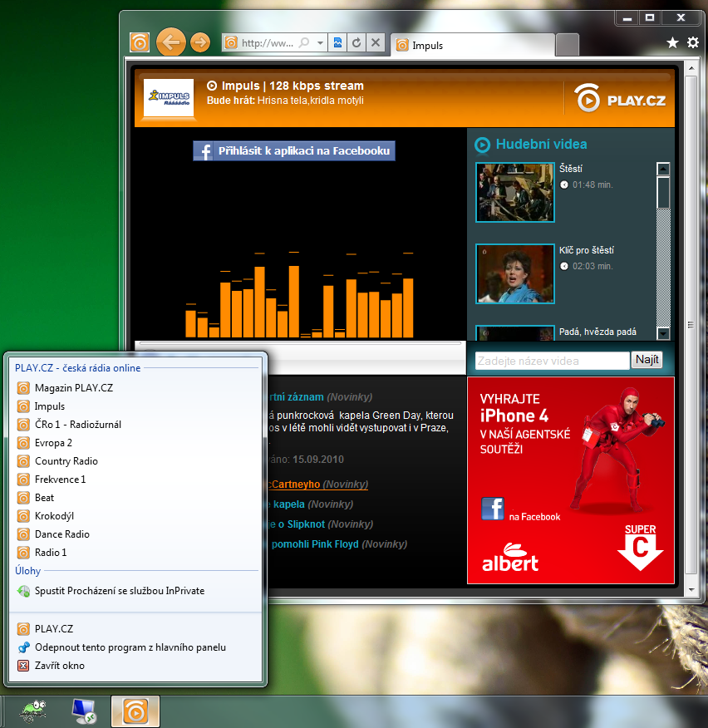Select Dance Radio in the jump list
Image resolution: width=708 pixels, height=728 pixels.
(x=135, y=534)
